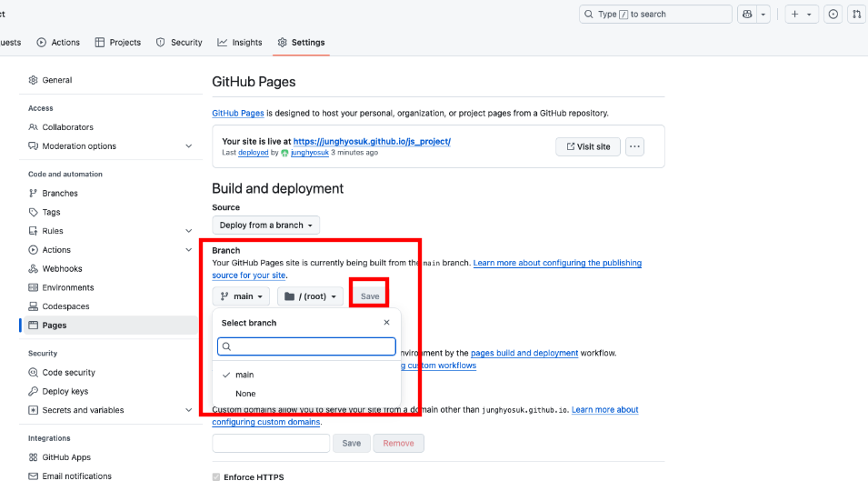Image resolution: width=868 pixels, height=481 pixels.
Task: Click the Codespaces icon
Action: 34,306
